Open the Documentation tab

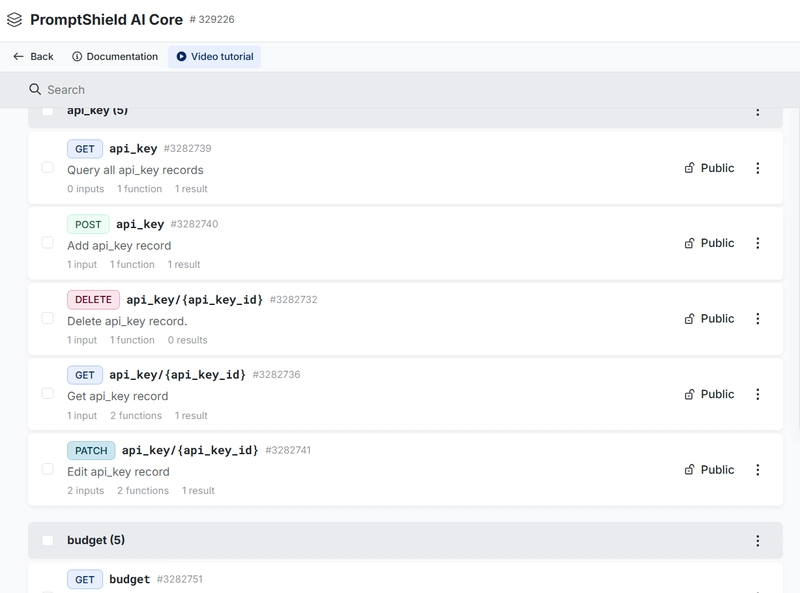coord(115,57)
